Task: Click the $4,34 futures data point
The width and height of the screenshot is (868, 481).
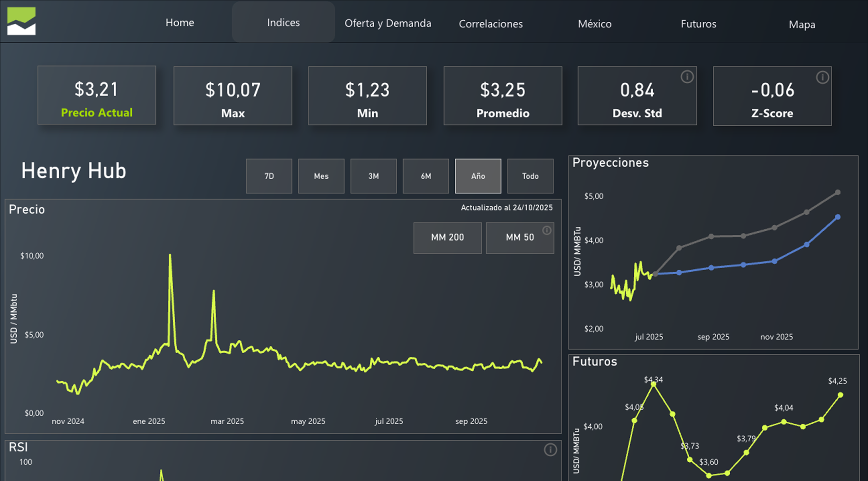Action: point(653,384)
